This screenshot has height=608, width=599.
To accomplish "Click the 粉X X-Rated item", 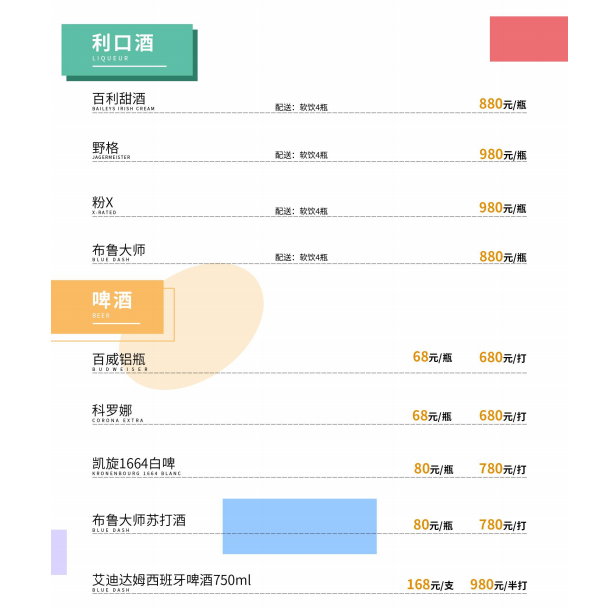I will point(104,206).
